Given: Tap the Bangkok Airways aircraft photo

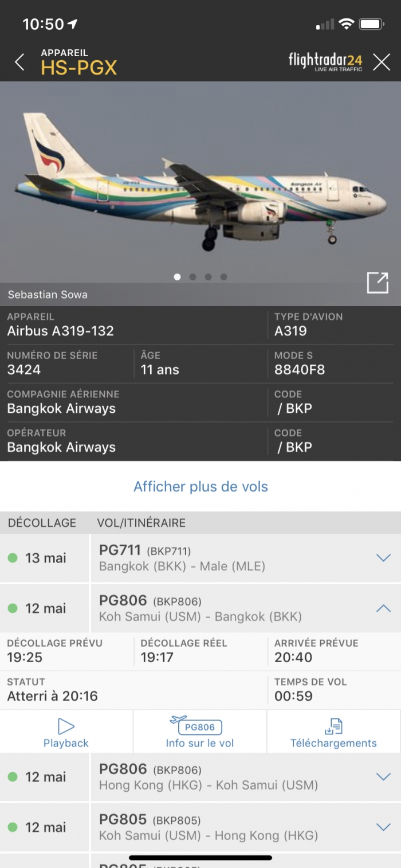Looking at the screenshot, I should point(200,182).
